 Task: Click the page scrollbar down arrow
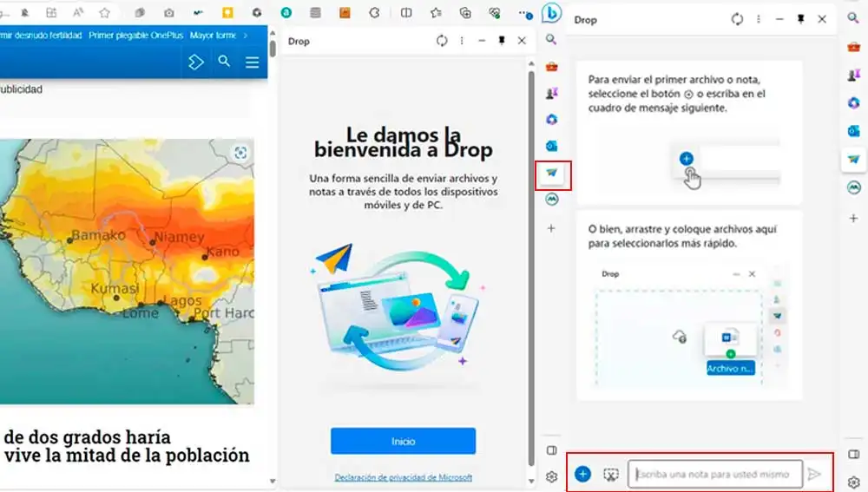pyautogui.click(x=273, y=481)
